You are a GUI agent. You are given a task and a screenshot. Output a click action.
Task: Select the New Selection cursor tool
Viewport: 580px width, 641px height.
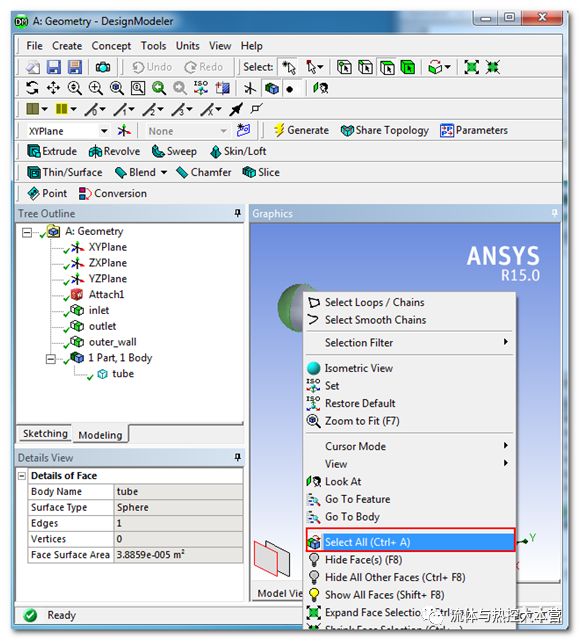click(x=289, y=67)
